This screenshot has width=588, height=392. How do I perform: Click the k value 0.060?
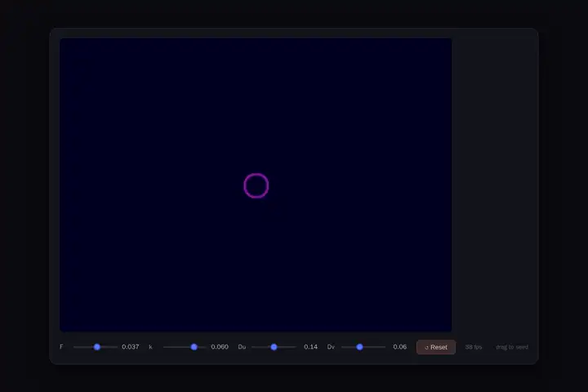coord(220,347)
